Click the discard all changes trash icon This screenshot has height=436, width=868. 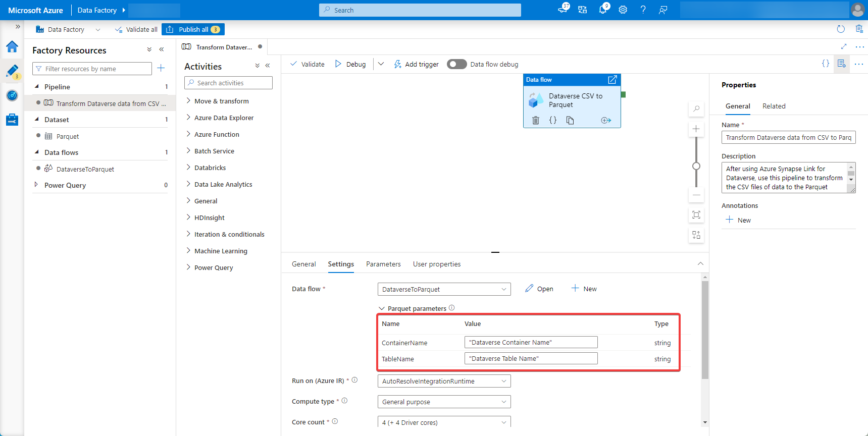[859, 29]
